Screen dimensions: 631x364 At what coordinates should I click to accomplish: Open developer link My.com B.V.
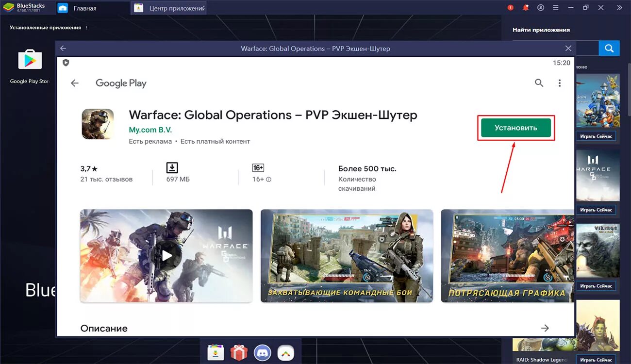150,130
